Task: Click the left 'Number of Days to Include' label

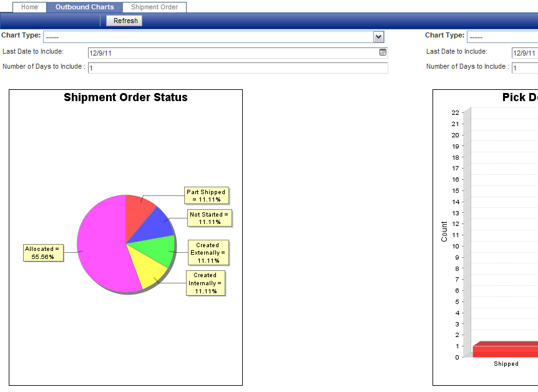Action: click(42, 66)
